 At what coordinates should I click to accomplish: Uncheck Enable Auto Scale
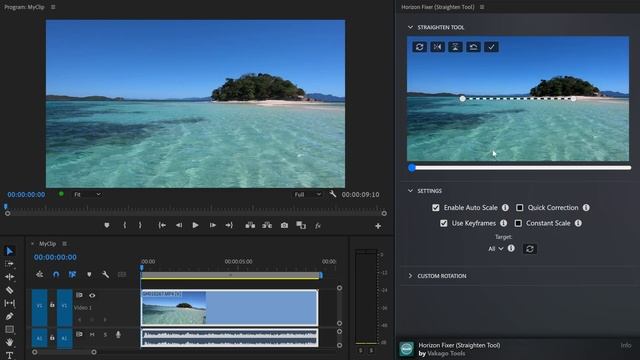(x=436, y=207)
